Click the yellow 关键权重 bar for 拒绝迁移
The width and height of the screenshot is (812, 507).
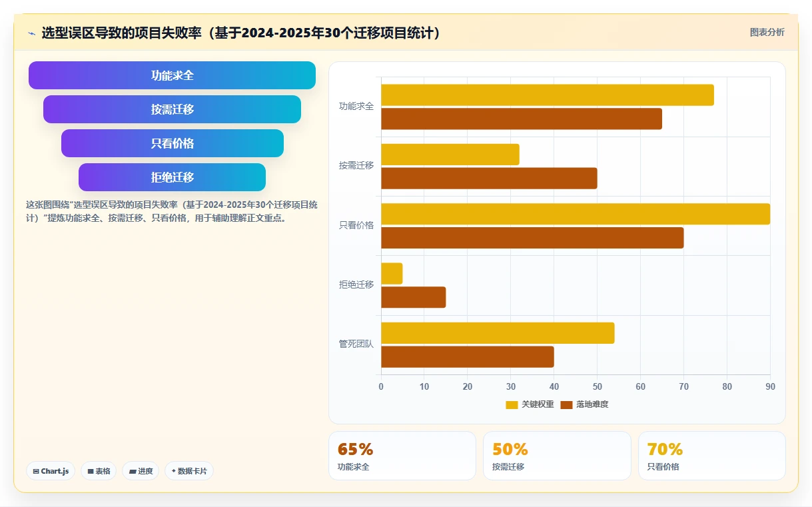392,273
